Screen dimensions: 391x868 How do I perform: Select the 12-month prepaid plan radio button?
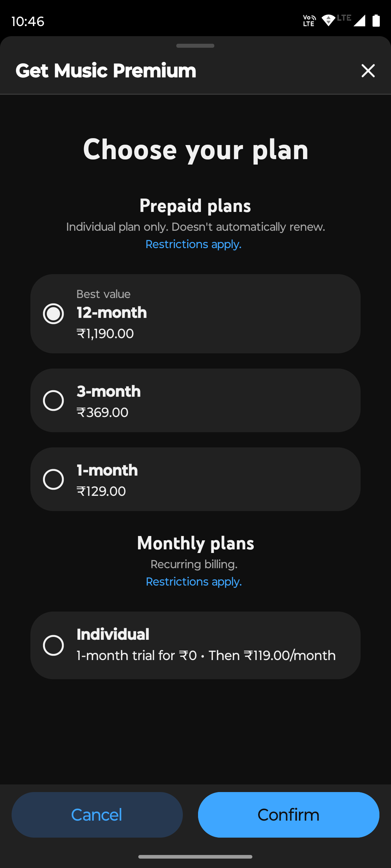(x=54, y=314)
